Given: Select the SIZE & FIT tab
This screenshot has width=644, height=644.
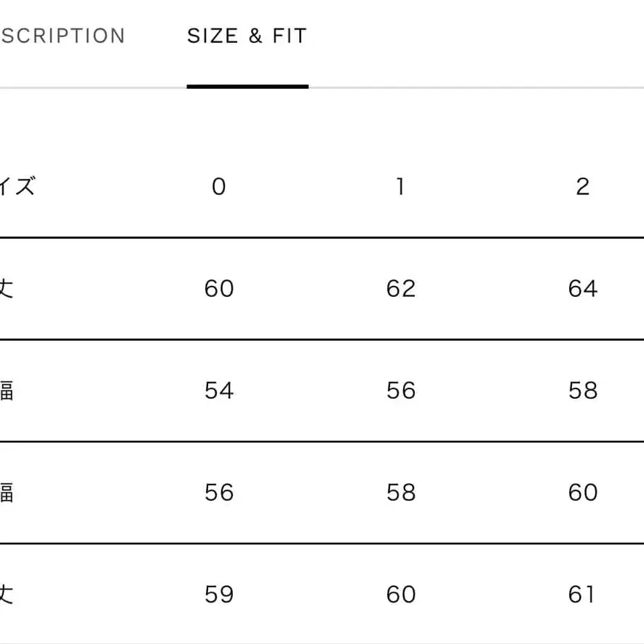Looking at the screenshot, I should click(247, 36).
